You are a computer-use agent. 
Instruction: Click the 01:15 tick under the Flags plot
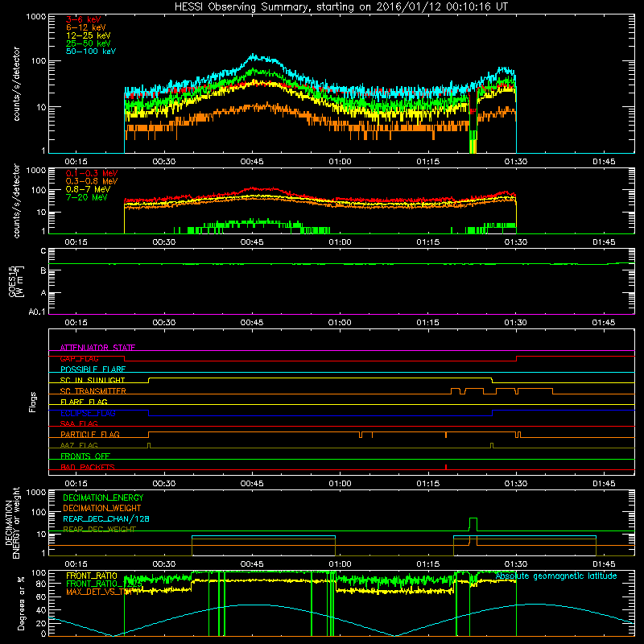pyautogui.click(x=428, y=484)
